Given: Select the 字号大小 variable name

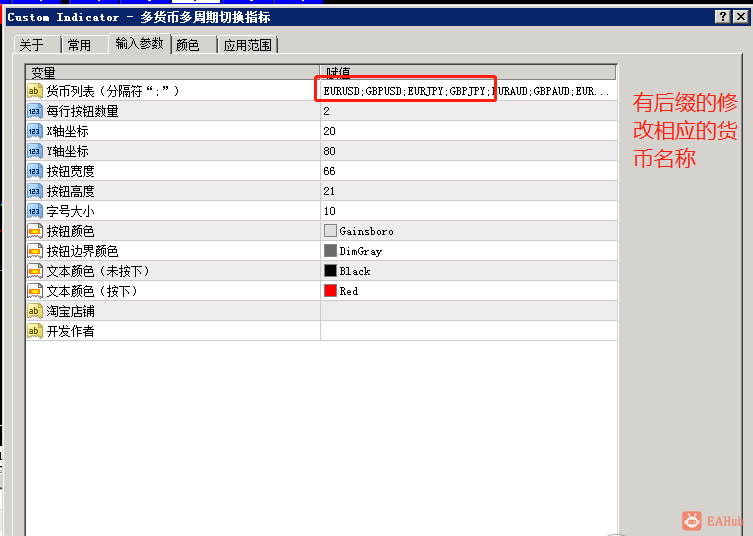Looking at the screenshot, I should (70, 211).
